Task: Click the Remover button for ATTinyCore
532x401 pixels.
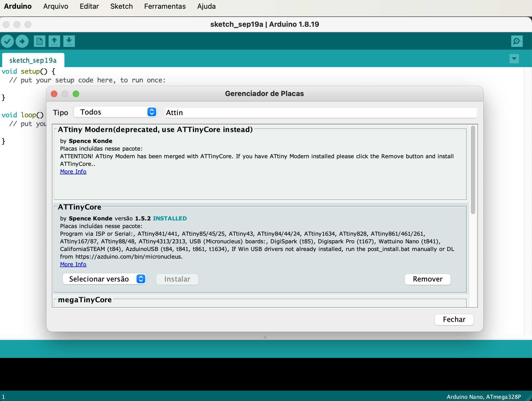Action: [x=428, y=279]
